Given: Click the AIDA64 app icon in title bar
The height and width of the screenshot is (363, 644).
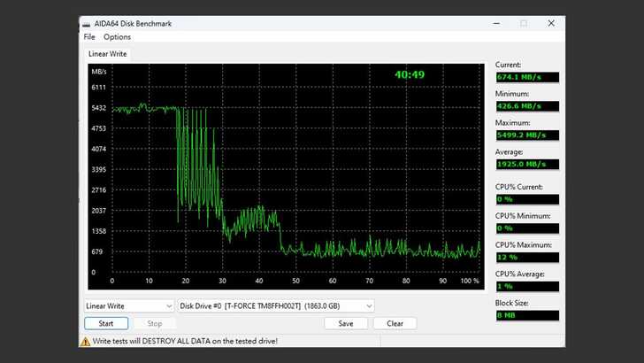Looking at the screenshot, I should pos(88,23).
